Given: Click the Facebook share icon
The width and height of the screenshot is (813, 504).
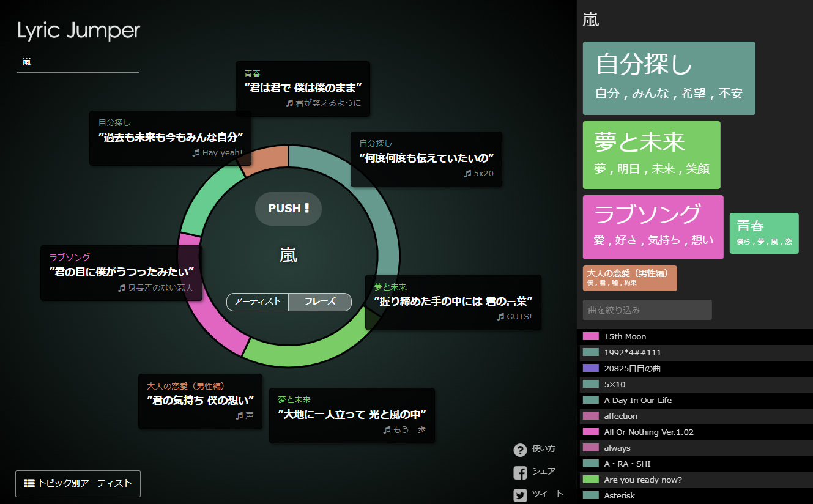Looking at the screenshot, I should point(520,473).
